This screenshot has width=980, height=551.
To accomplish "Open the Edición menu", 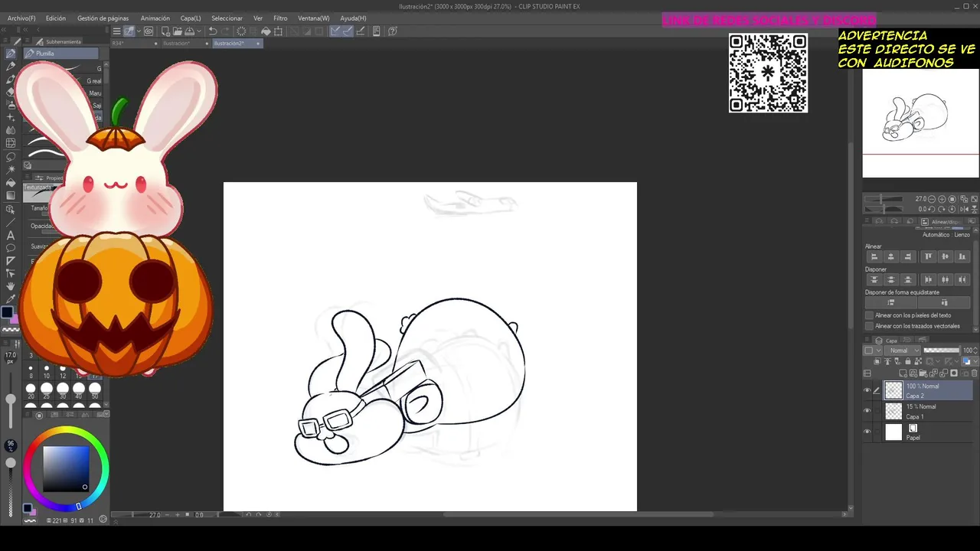I will [x=56, y=18].
